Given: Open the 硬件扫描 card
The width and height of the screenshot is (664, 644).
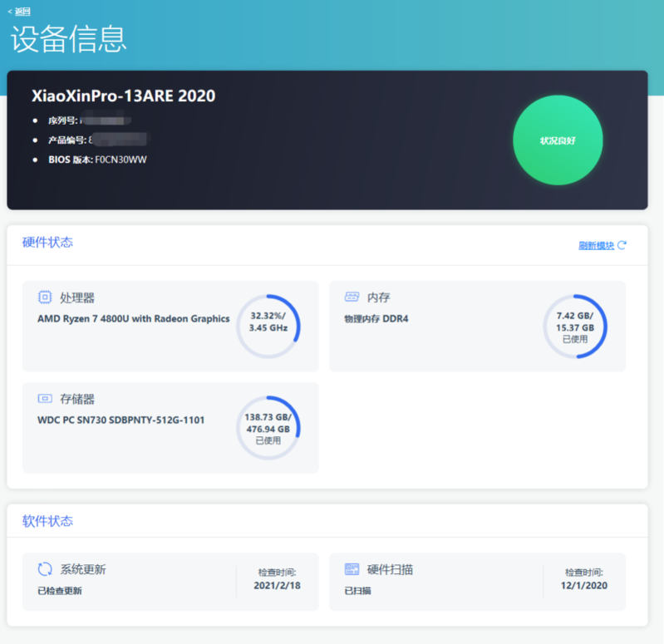Looking at the screenshot, I should pyautogui.click(x=440, y=582).
